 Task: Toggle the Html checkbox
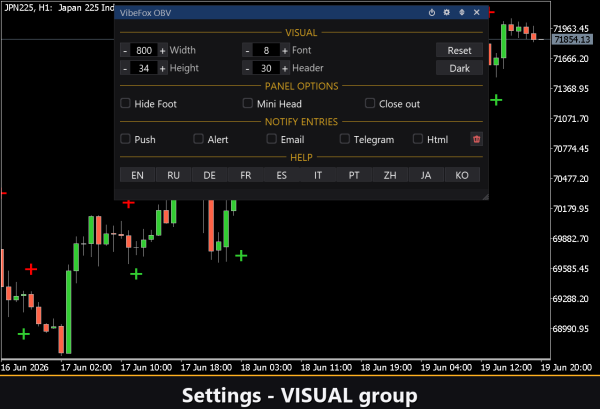pyautogui.click(x=417, y=139)
